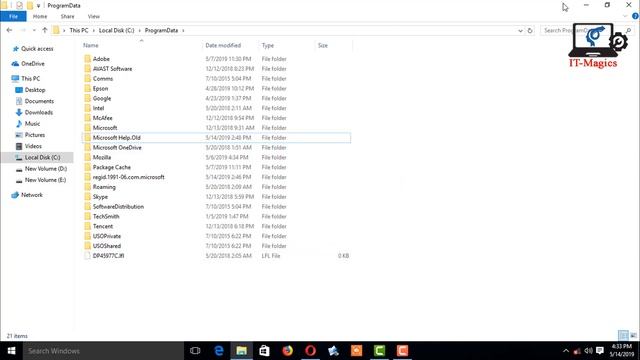
Task: Select Local Disk (C:) in navigation pane
Action: 42,158
